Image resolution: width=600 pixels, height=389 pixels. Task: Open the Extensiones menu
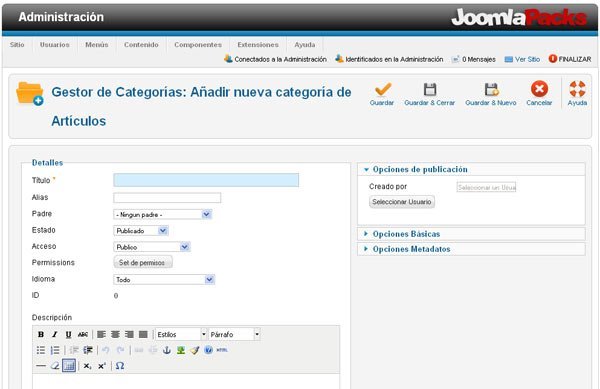258,45
